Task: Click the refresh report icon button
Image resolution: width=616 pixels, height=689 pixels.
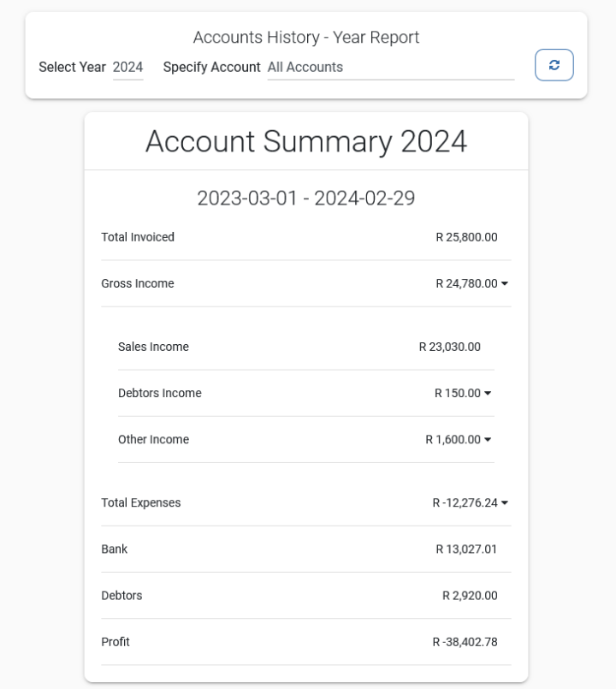Action: click(554, 65)
